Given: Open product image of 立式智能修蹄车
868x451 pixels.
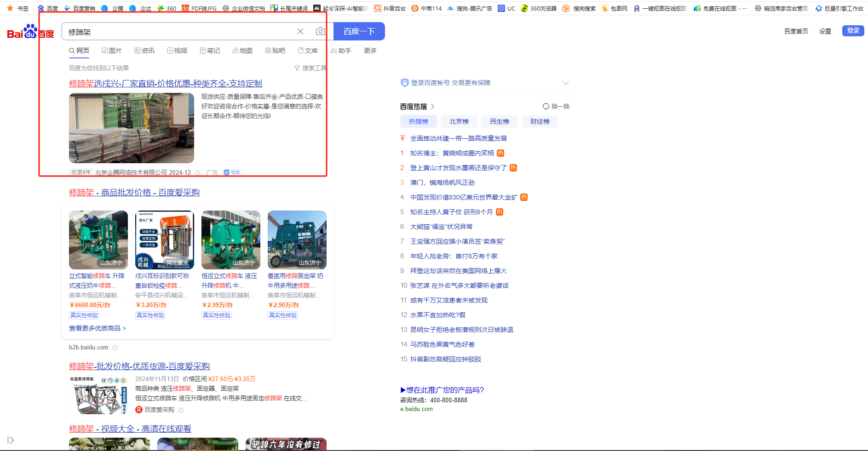Looking at the screenshot, I should coord(98,240).
